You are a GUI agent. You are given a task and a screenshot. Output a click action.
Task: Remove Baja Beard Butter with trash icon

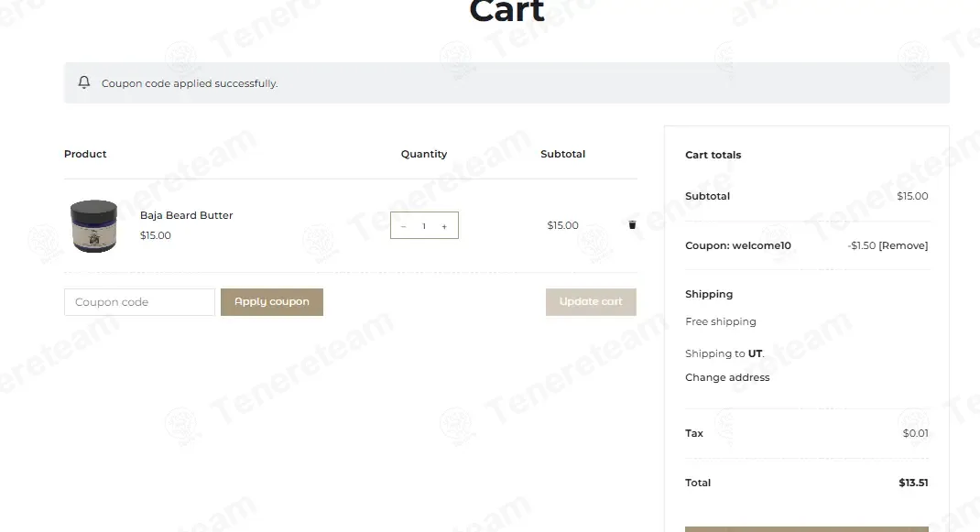tap(632, 225)
